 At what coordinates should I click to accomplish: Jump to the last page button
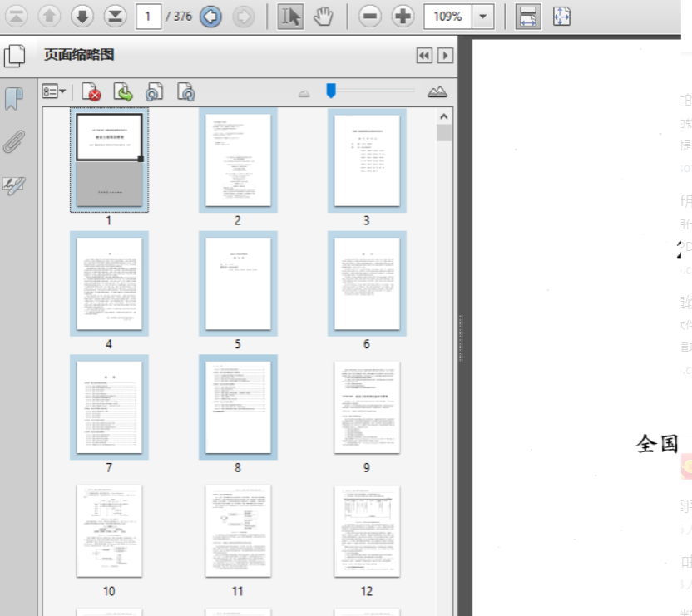(x=115, y=17)
